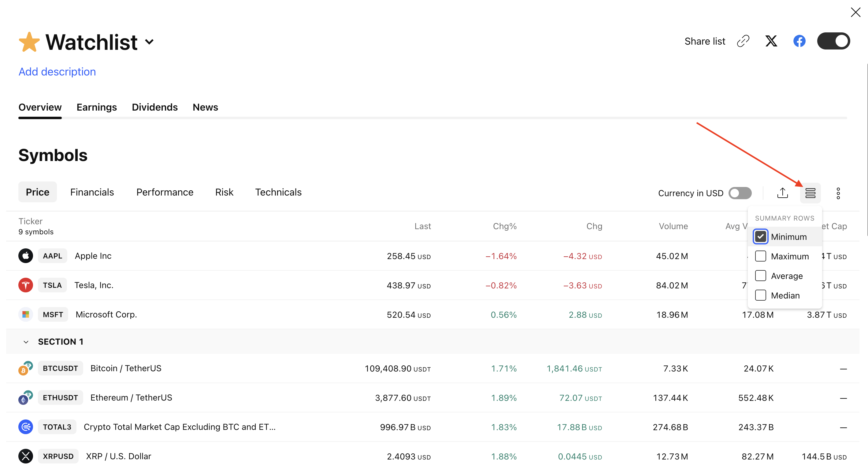Click the export/upload table icon
Screen dimensions: 868x465
coord(782,193)
